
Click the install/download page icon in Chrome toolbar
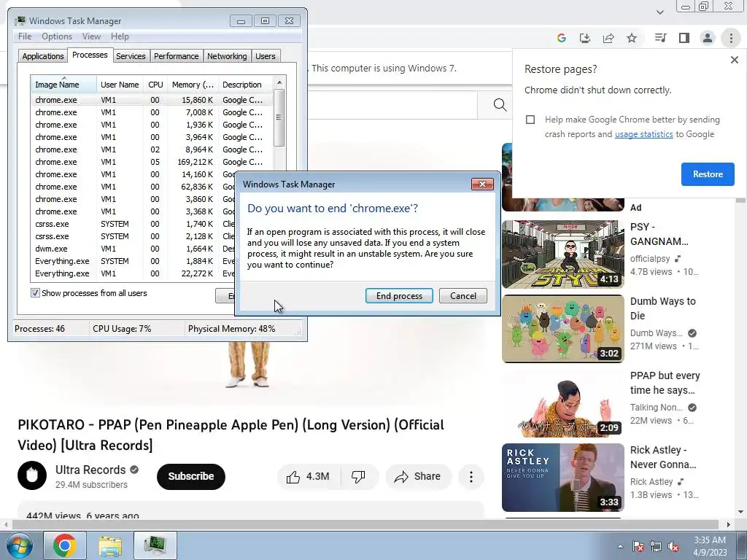584,38
